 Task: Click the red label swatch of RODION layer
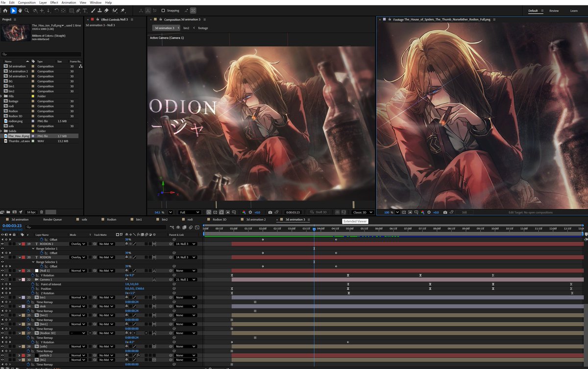(x=24, y=257)
